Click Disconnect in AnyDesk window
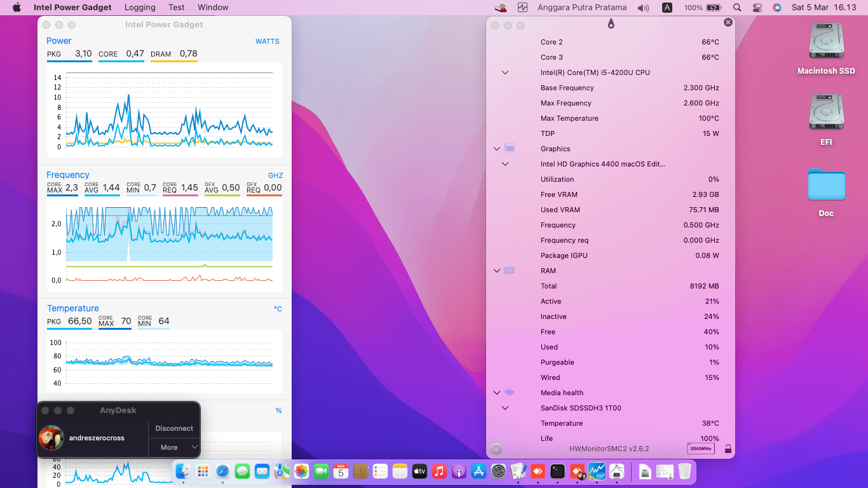The height and width of the screenshot is (488, 868). pyautogui.click(x=174, y=428)
